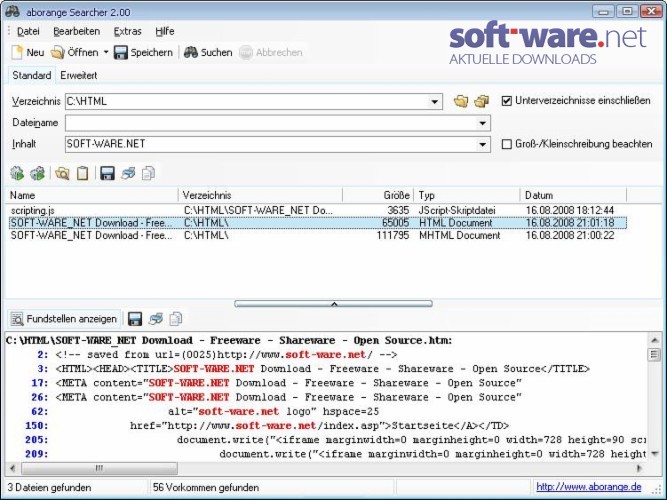Click the preview scroll down arrow

point(654,454)
